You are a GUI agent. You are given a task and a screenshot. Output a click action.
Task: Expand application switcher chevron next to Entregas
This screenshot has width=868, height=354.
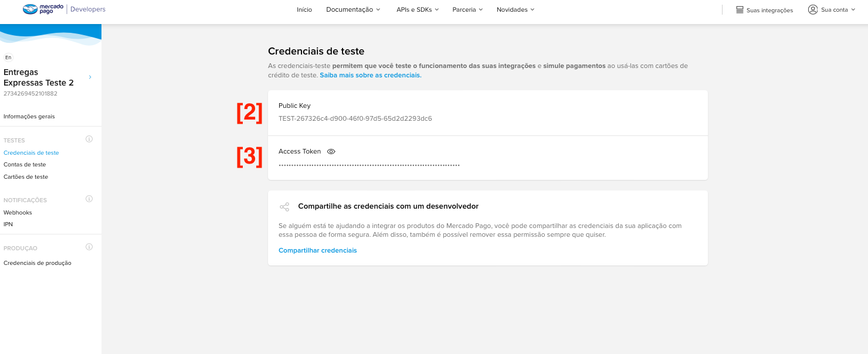tap(90, 77)
